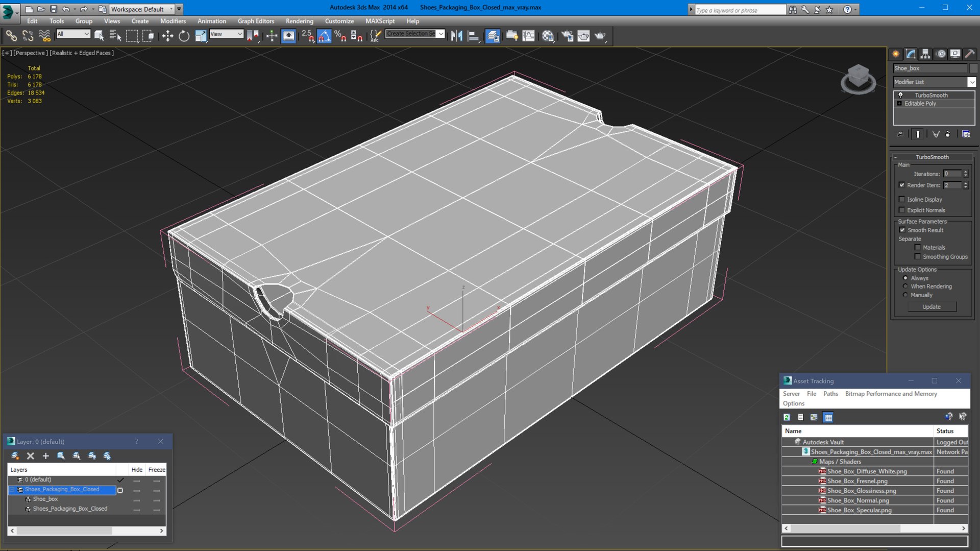Click the Refresh icon in Asset Tracking
Image resolution: width=980 pixels, height=551 pixels.
[787, 417]
